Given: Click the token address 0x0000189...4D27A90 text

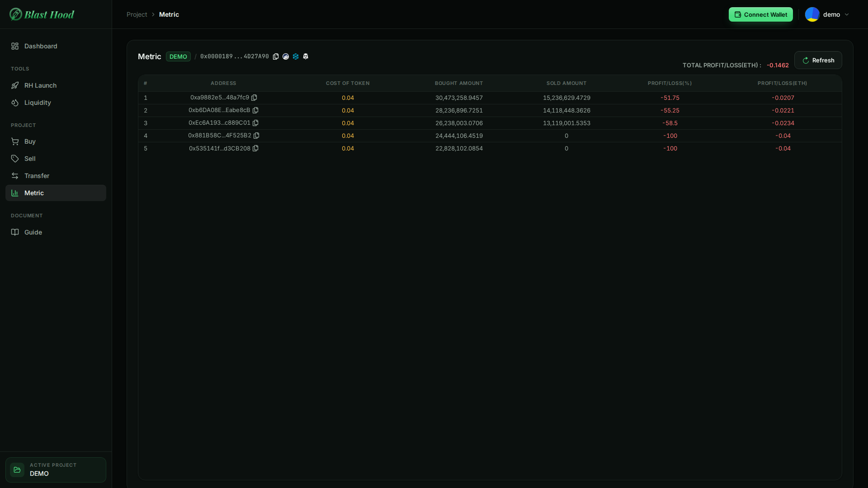Looking at the screenshot, I should pyautogui.click(x=235, y=56).
